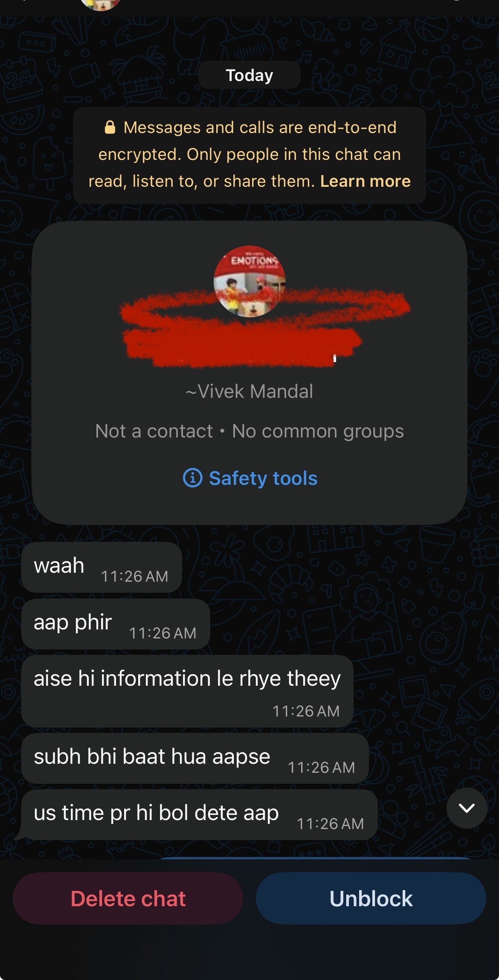Viewport: 499px width, 980px height.
Task: Tap the encryption message banner
Action: click(x=249, y=155)
